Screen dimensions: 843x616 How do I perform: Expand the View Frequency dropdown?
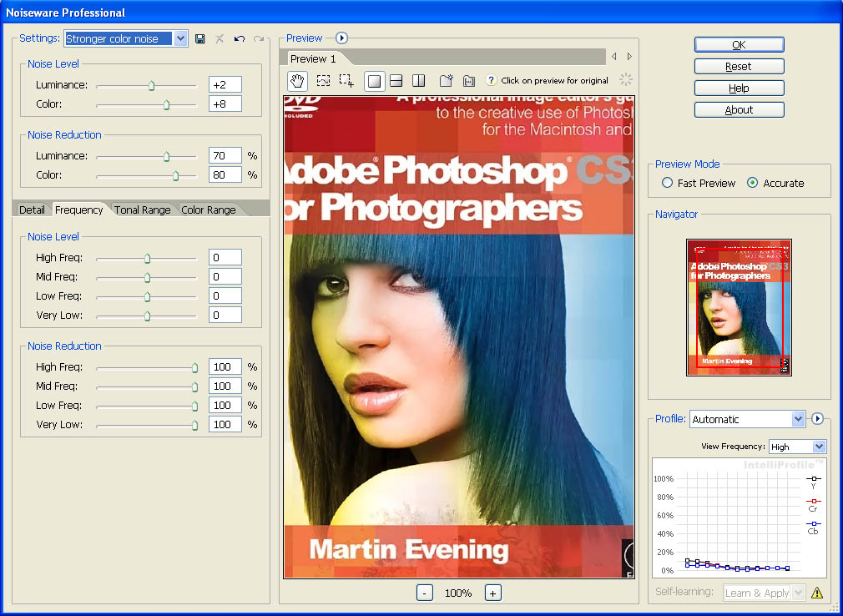click(x=818, y=447)
